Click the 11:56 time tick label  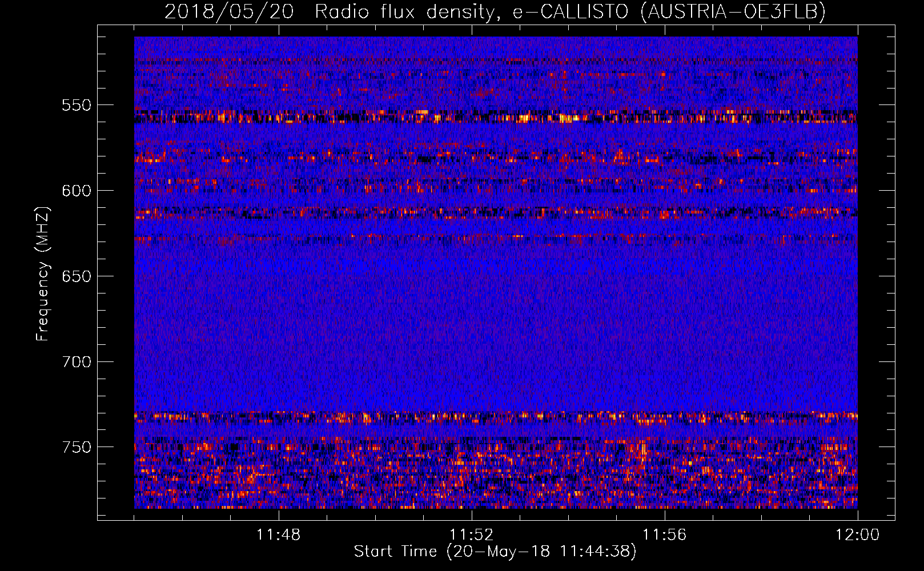[664, 535]
